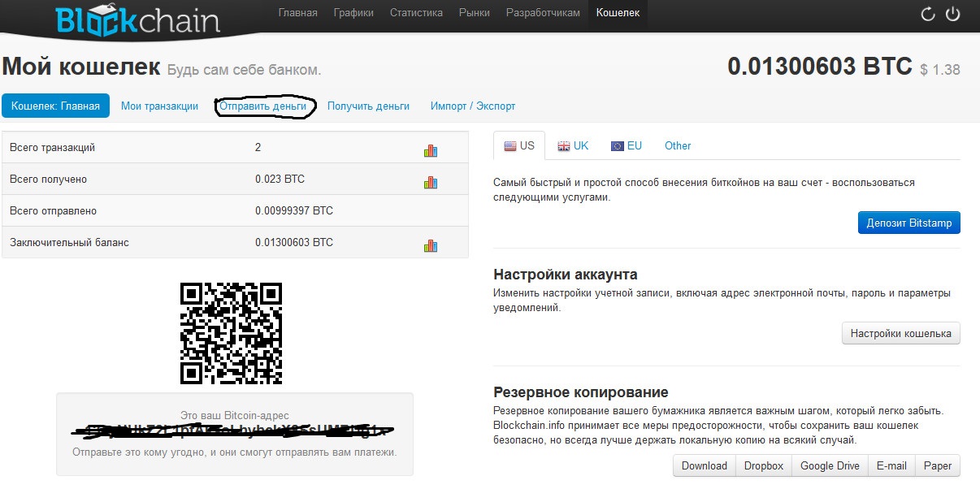The height and width of the screenshot is (502, 980).
Task: Show the Other deposit options tab
Action: coord(678,145)
